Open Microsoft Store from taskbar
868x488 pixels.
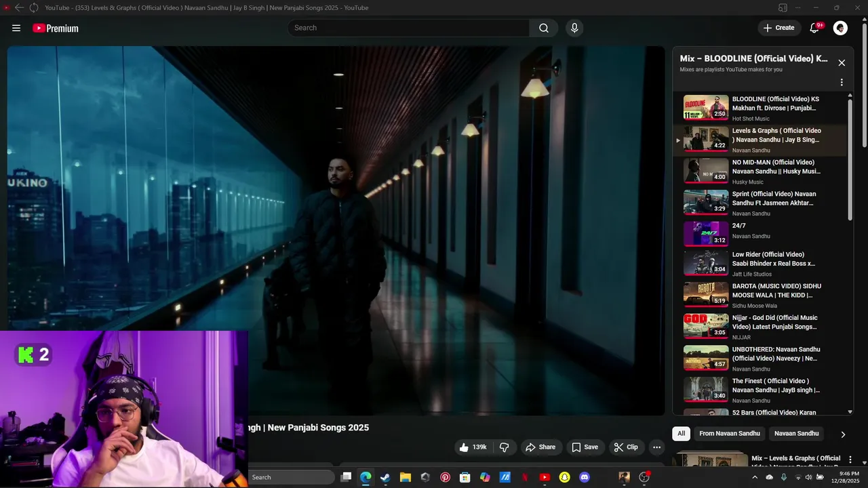click(465, 477)
